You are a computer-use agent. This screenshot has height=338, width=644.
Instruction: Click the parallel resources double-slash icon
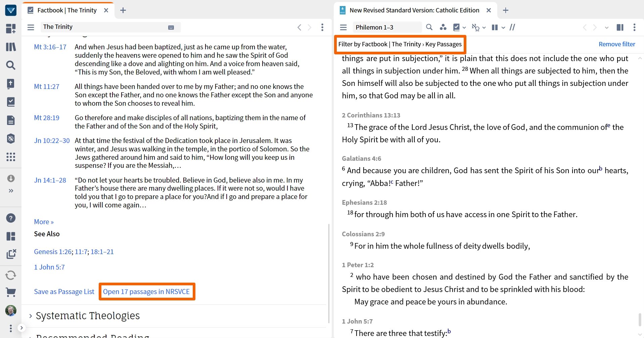pos(512,27)
